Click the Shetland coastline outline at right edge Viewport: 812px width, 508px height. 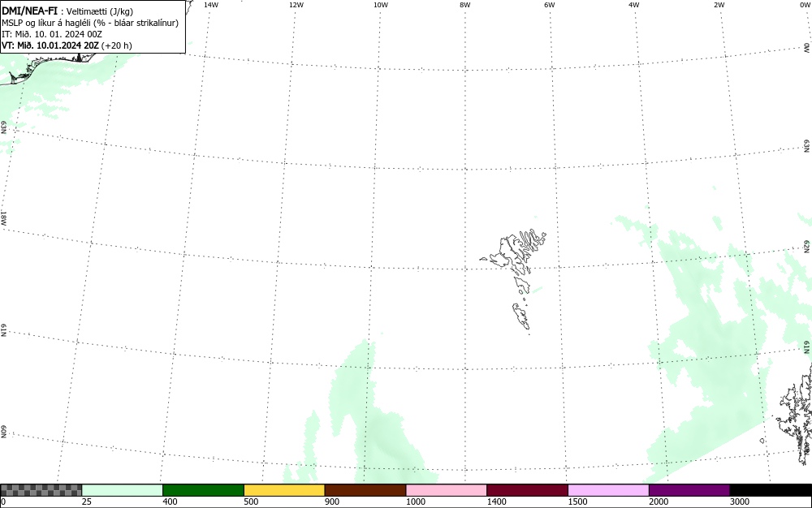(x=796, y=414)
